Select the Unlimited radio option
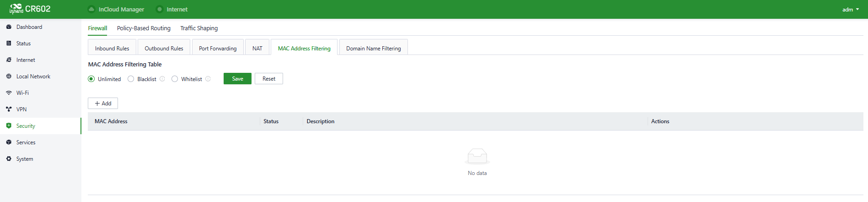 (91, 79)
